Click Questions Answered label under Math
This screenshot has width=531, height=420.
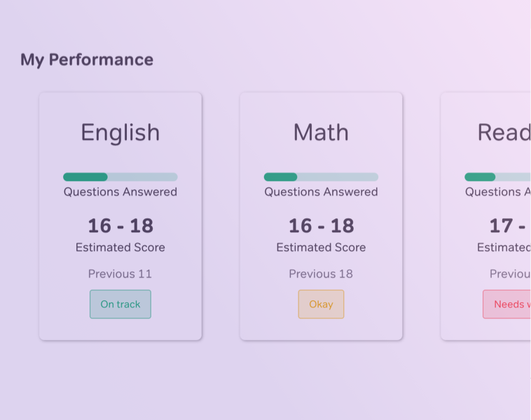click(x=321, y=192)
